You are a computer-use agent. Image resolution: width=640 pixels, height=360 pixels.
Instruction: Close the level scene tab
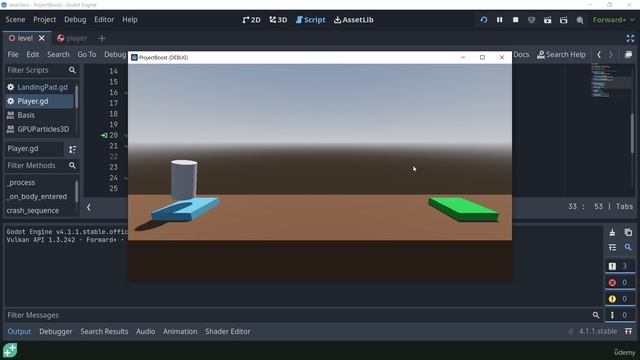click(x=42, y=38)
